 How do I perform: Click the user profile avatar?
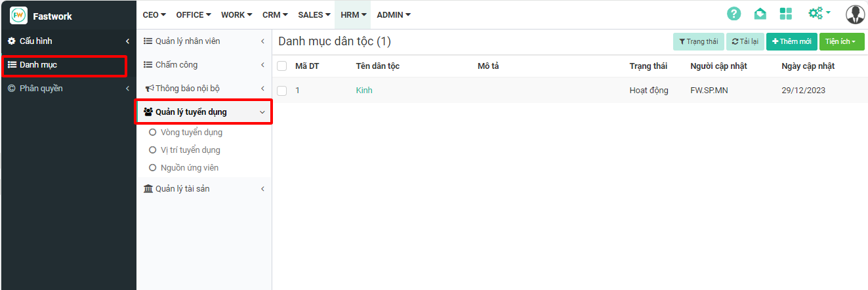click(855, 14)
